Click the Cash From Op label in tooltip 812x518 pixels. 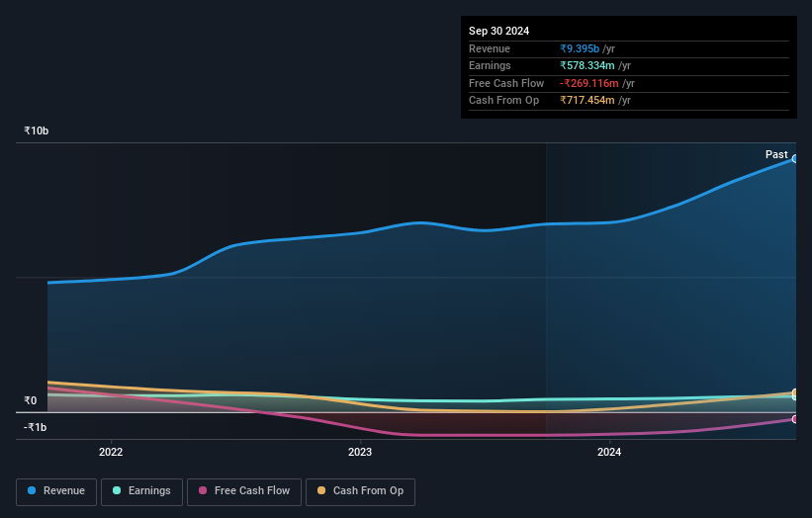pyautogui.click(x=503, y=101)
